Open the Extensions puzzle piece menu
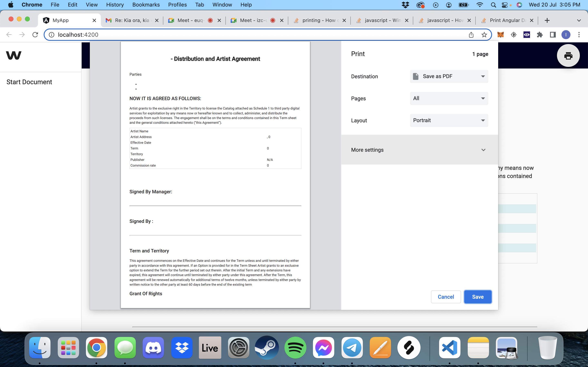 click(540, 35)
